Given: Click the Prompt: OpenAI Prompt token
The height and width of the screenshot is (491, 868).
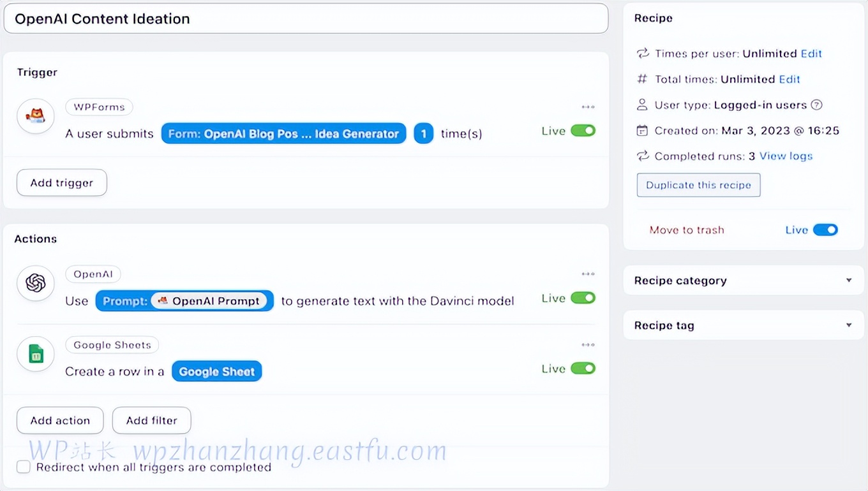Looking at the screenshot, I should (x=184, y=301).
